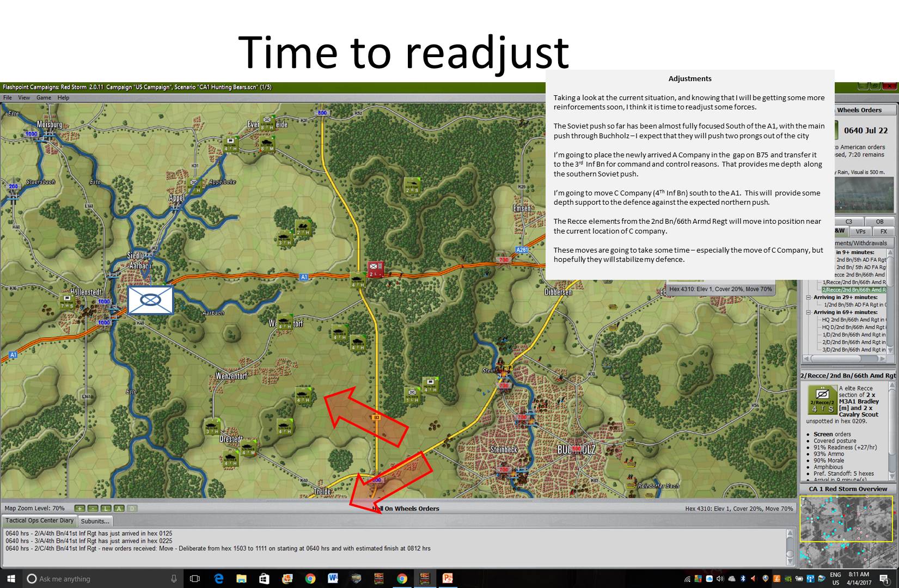Select the FX tab in side panel
The image size is (899, 588).
884,231
